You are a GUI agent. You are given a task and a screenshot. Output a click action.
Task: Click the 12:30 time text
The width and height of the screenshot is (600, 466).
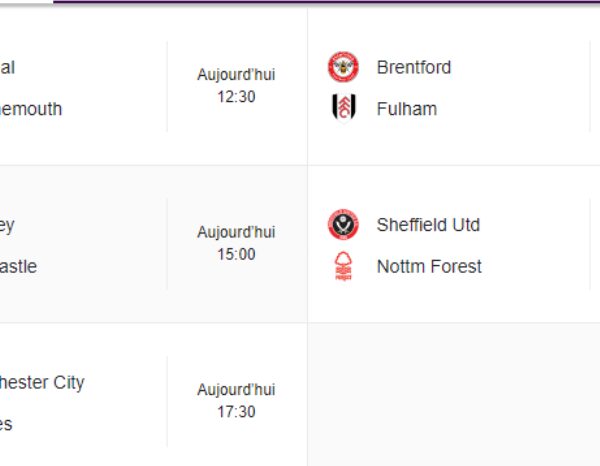[x=236, y=97]
